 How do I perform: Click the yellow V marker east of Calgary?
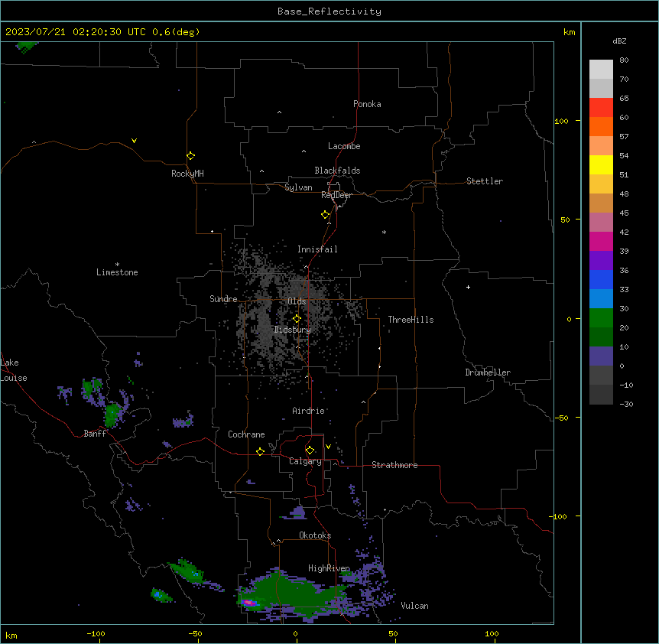coord(328,447)
